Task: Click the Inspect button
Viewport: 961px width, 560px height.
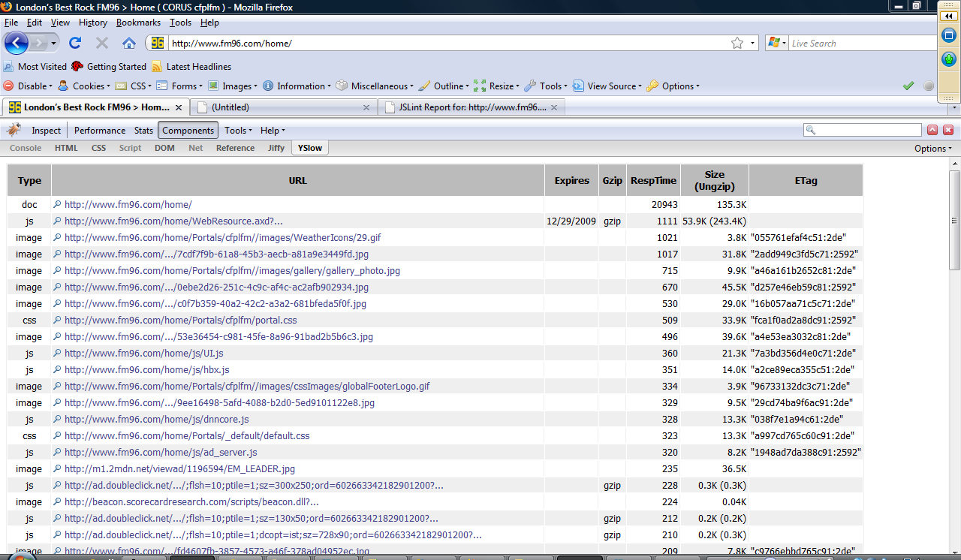Action: point(46,130)
